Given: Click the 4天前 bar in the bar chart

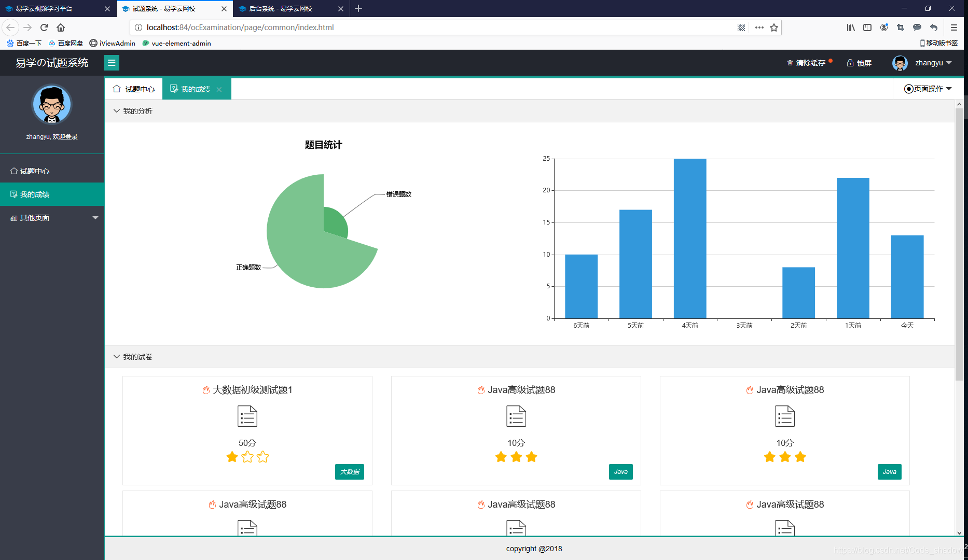Looking at the screenshot, I should click(x=690, y=239).
